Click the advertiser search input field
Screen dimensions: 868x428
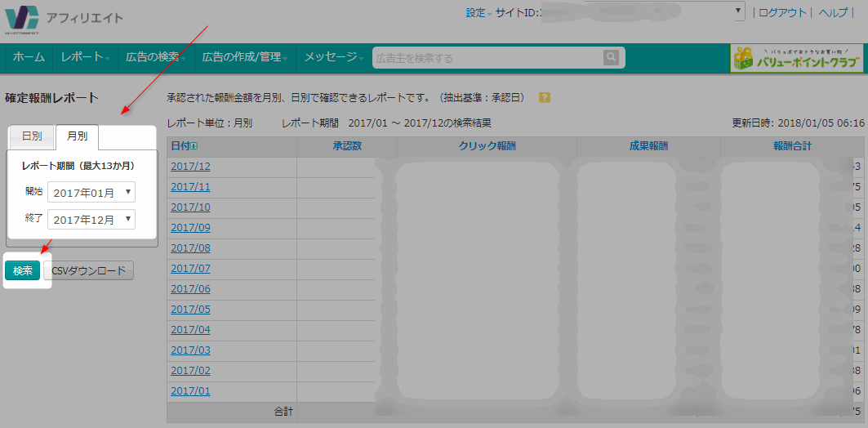487,58
